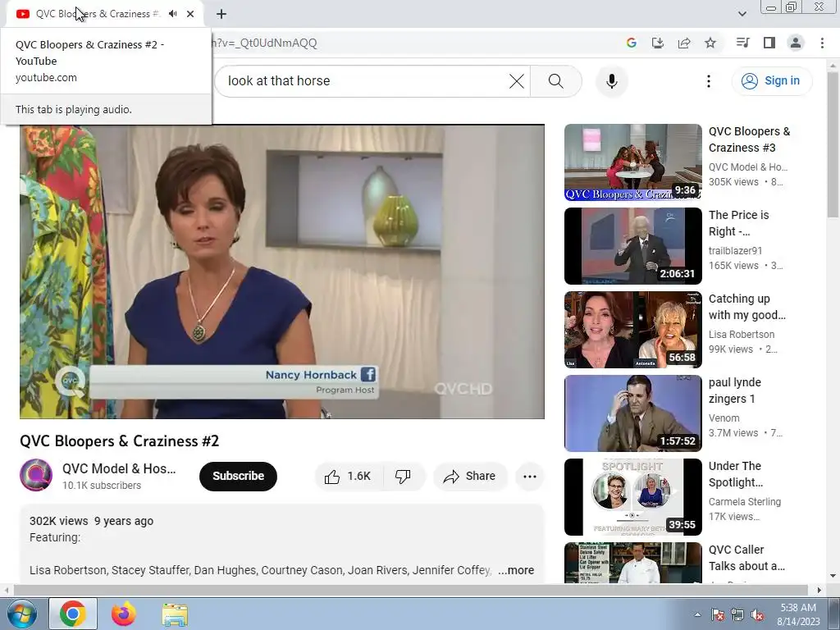Image resolution: width=840 pixels, height=630 pixels.
Task: Open the Windows Start menu orb
Action: pyautogui.click(x=21, y=614)
